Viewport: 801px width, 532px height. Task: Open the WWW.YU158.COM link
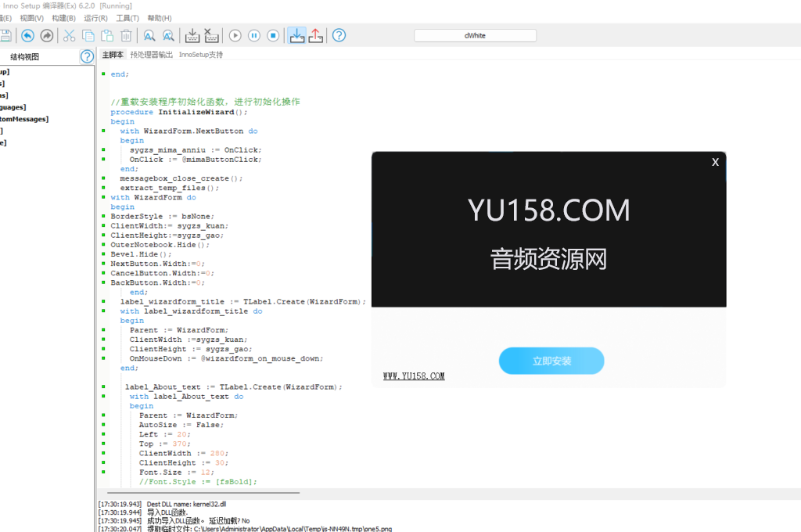414,376
